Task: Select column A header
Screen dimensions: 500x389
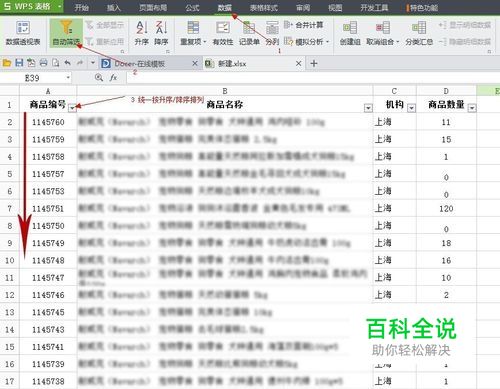Action: (48, 91)
